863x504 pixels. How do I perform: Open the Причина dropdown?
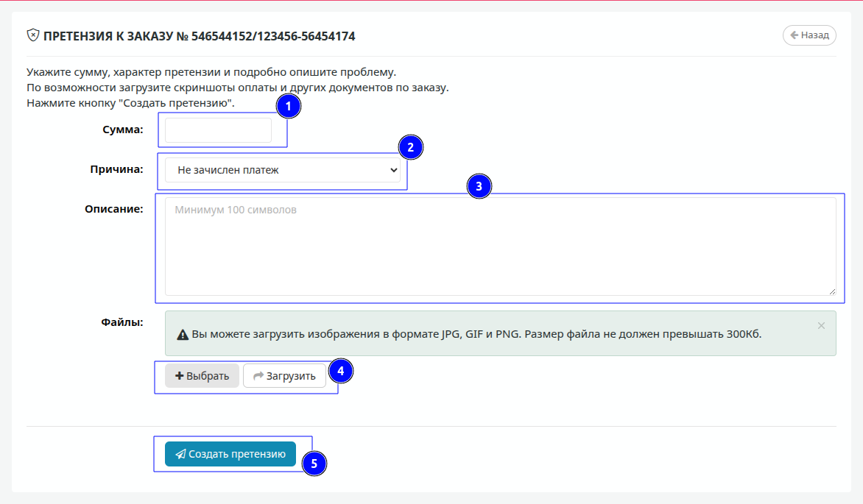pos(282,171)
